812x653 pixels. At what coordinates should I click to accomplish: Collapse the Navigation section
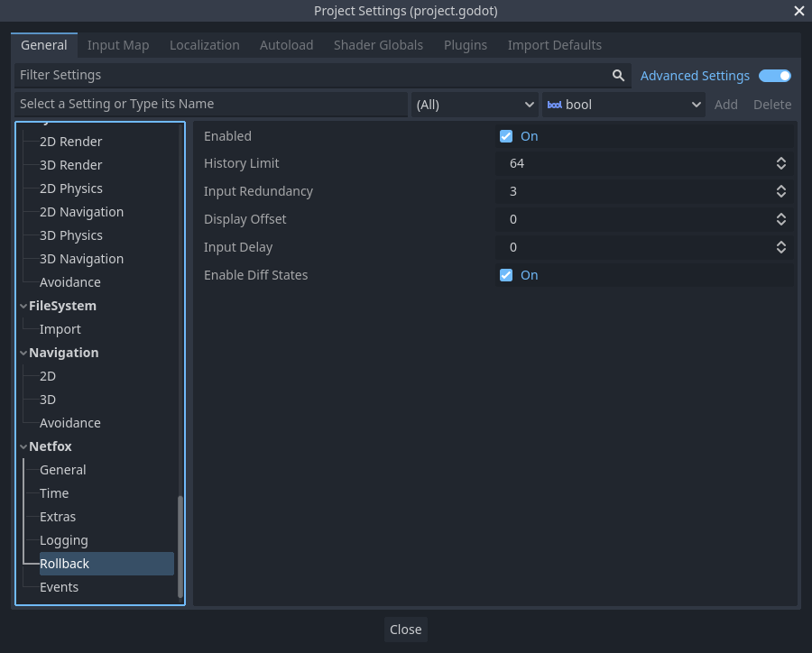(x=23, y=352)
